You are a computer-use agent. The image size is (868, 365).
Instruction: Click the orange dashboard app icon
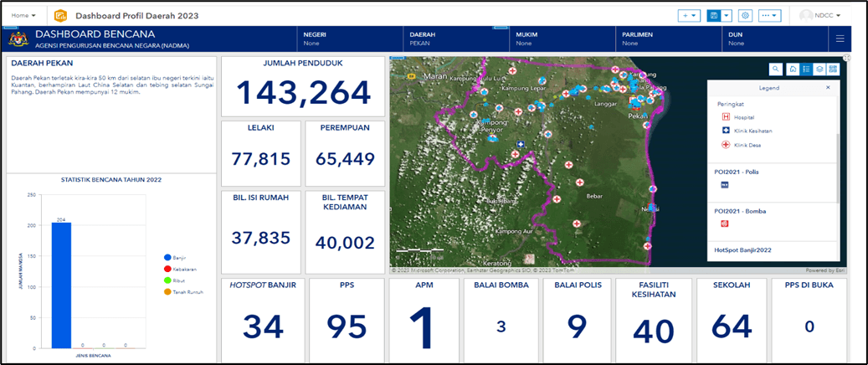tap(60, 16)
